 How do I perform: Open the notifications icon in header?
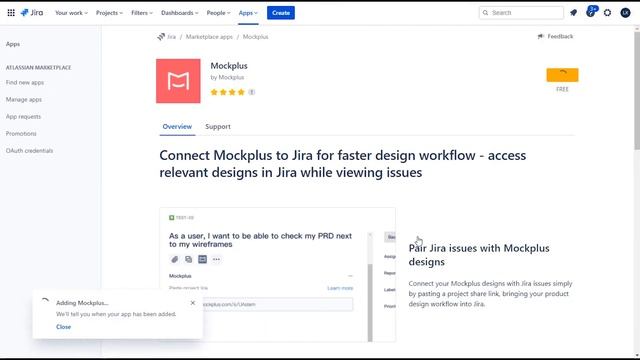click(x=573, y=13)
